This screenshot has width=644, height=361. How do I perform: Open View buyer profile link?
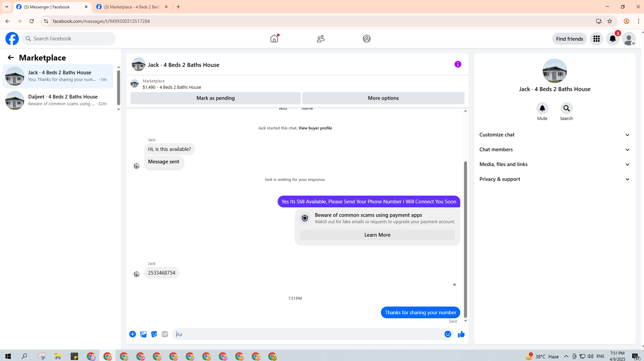315,128
